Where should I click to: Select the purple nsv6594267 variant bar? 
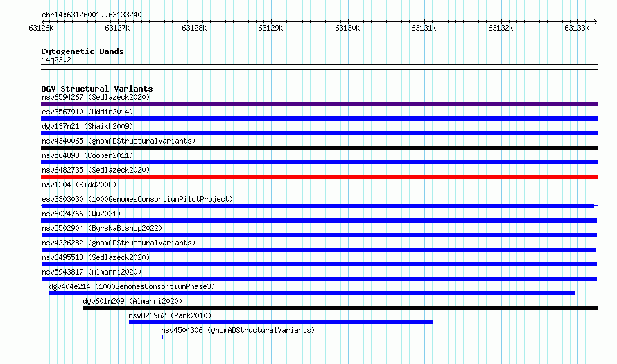319,104
